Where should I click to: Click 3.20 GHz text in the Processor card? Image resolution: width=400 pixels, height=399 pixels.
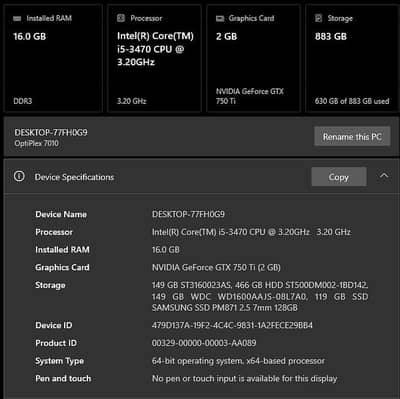pos(132,101)
